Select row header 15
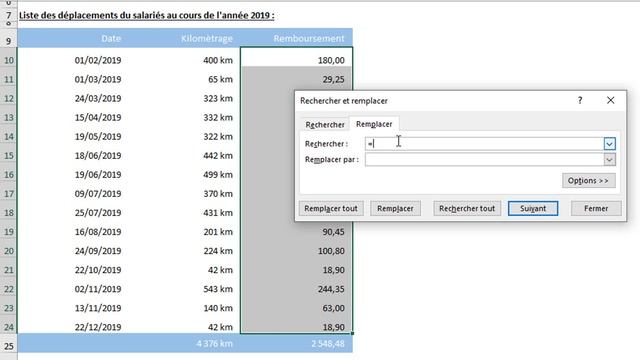 click(9, 156)
